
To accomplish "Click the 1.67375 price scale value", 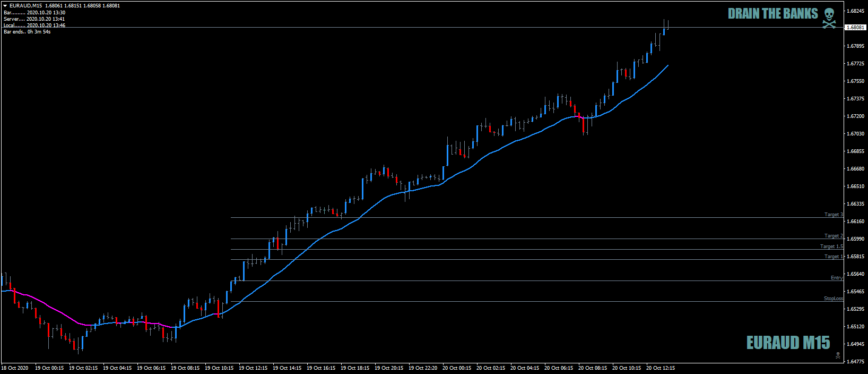I will tap(856, 99).
